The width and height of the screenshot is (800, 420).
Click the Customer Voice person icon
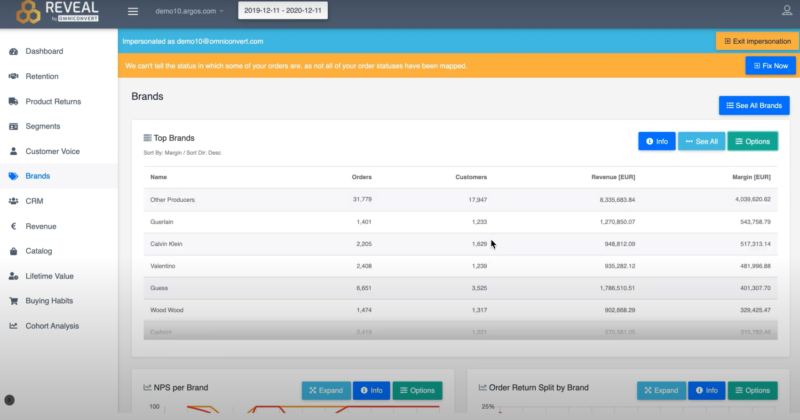point(13,152)
